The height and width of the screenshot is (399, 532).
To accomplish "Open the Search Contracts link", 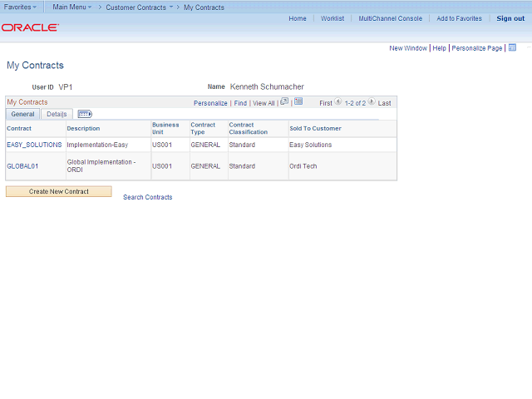I will pyautogui.click(x=148, y=197).
